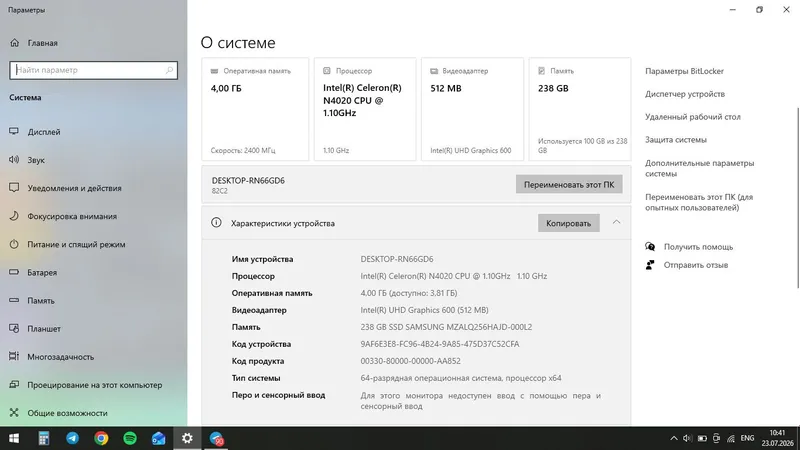
Task: Open Google Chrome from the taskbar
Action: point(101,438)
